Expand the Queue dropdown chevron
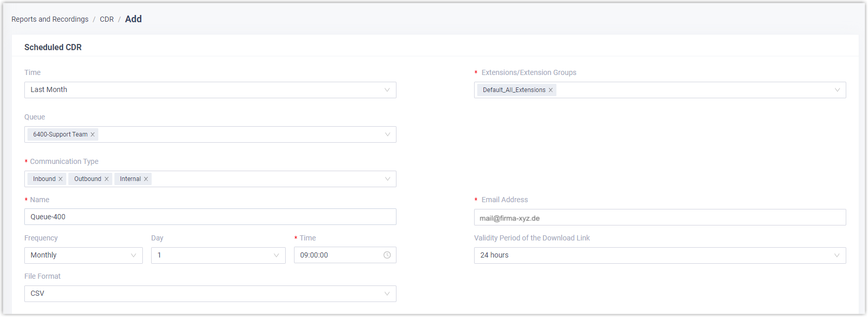Image resolution: width=868 pixels, height=317 pixels. point(387,134)
